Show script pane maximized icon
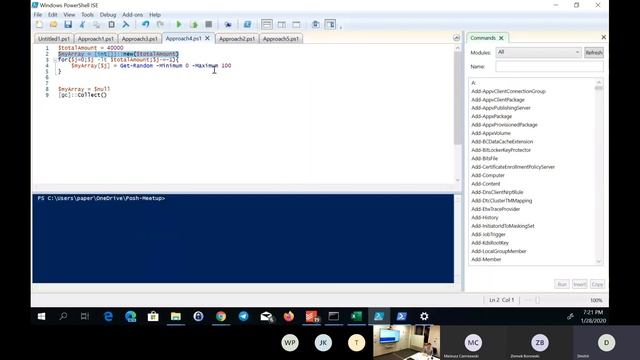The image size is (640, 360). click(296, 24)
